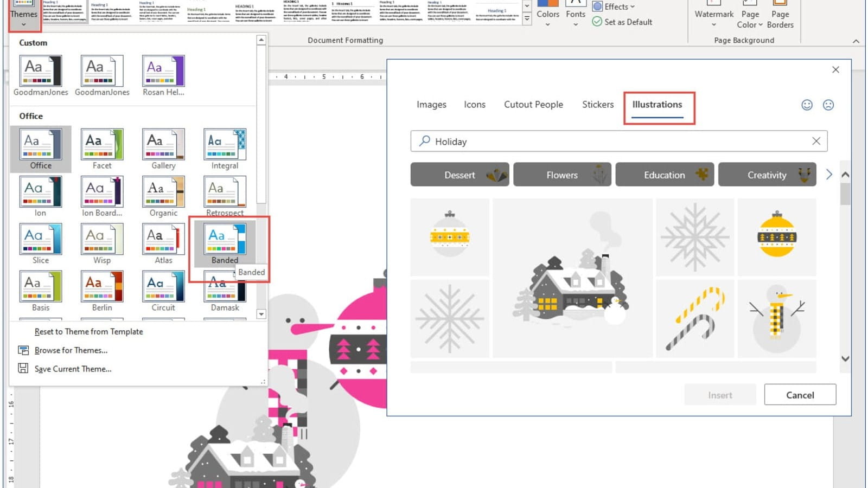Choose the Facet theme icon
The width and height of the screenshot is (868, 488).
tap(102, 145)
